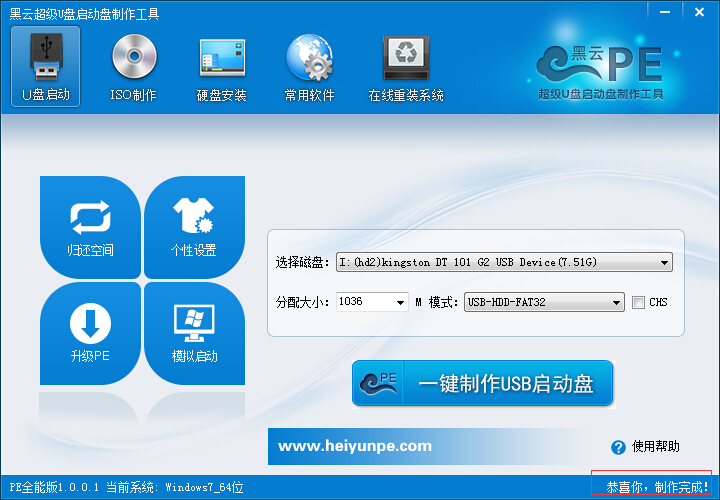
Task: Open the 个性设置 shirt tile
Action: click(194, 227)
